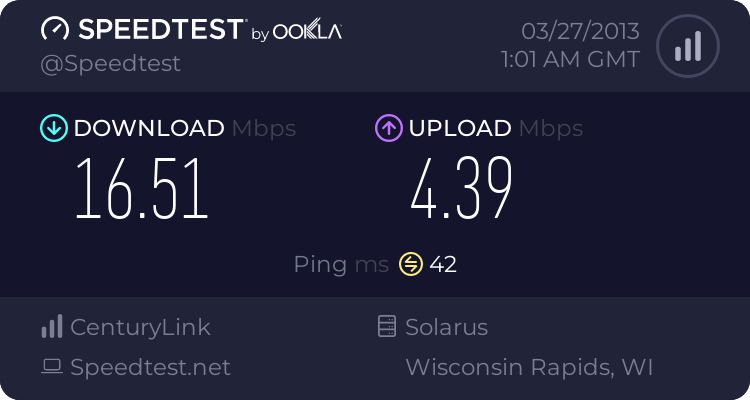Open the Speedtest.net link
Screen dimensions: 750x400
pyautogui.click(x=150, y=368)
